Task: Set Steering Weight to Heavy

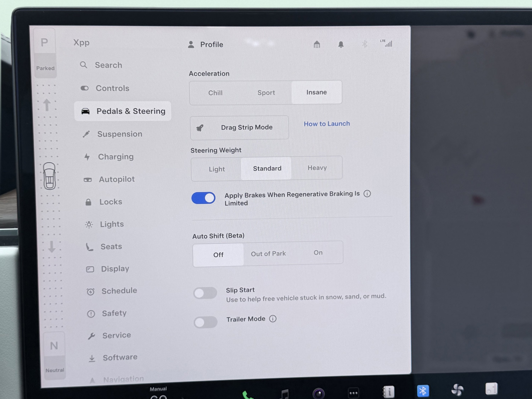Action: tap(317, 168)
